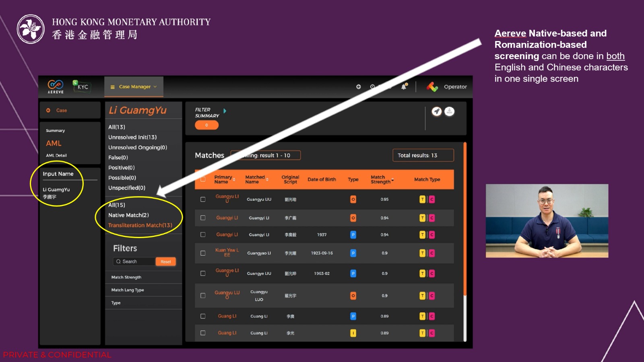This screenshot has width=644, height=362.
Task: Click the Reset filters button
Action: [166, 262]
